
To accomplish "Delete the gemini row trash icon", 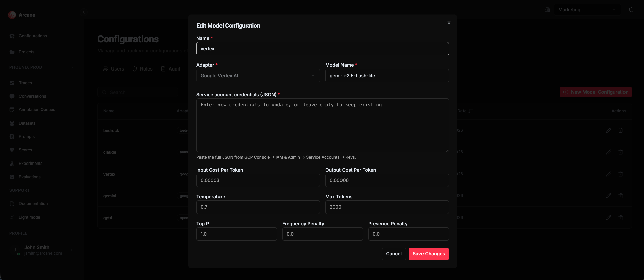I will pos(621,196).
